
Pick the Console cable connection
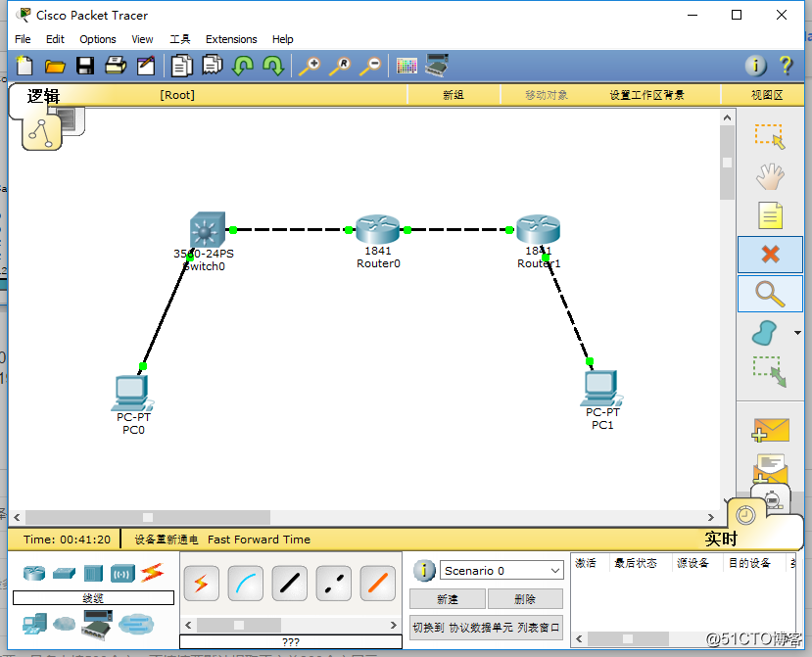246,584
